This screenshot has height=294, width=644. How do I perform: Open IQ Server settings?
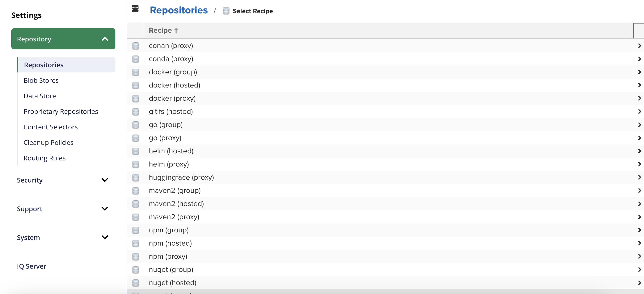pyautogui.click(x=32, y=266)
